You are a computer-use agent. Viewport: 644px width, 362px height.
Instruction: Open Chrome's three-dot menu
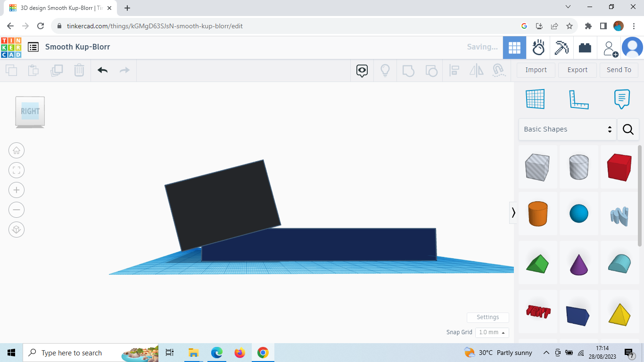[x=634, y=26]
